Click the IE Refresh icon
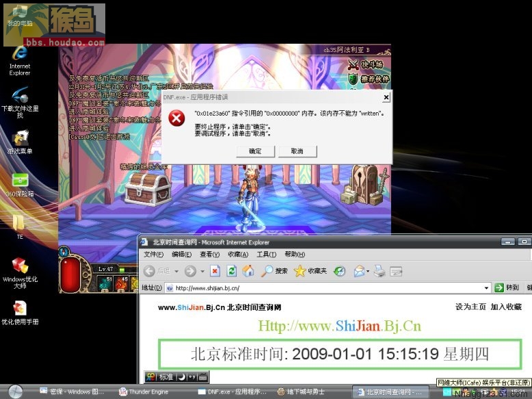This screenshot has width=532, height=399. coord(232,271)
